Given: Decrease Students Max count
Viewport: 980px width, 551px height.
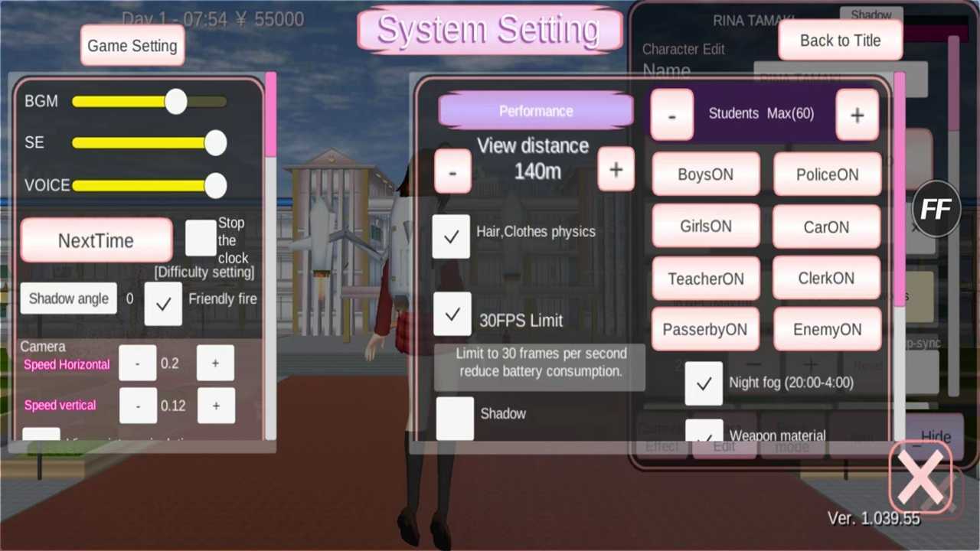Looking at the screenshot, I should (671, 116).
